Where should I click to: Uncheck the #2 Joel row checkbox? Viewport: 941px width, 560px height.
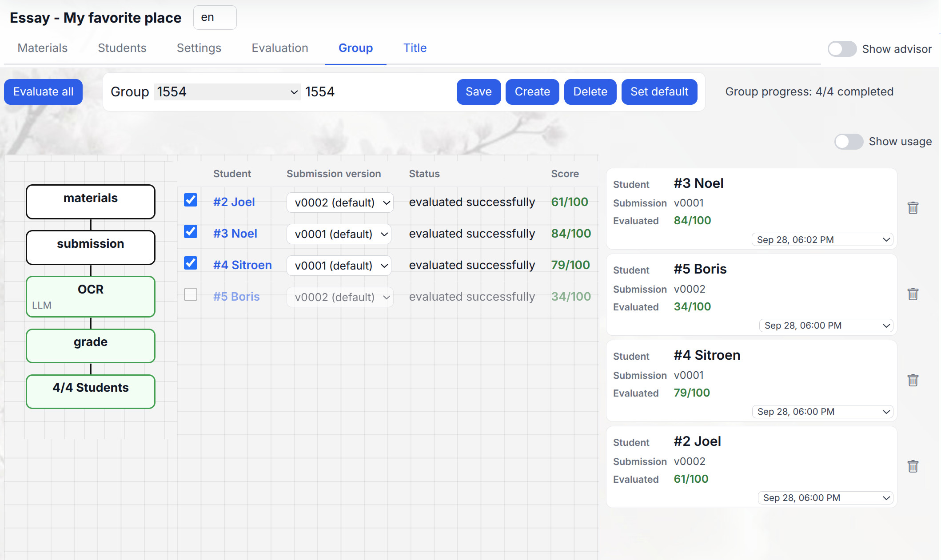coord(191,200)
